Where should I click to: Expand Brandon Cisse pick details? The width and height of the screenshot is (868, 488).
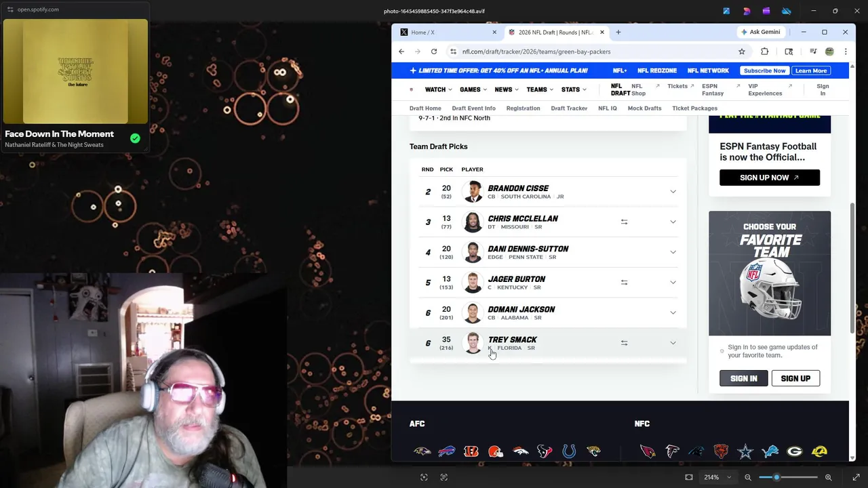tap(673, 192)
